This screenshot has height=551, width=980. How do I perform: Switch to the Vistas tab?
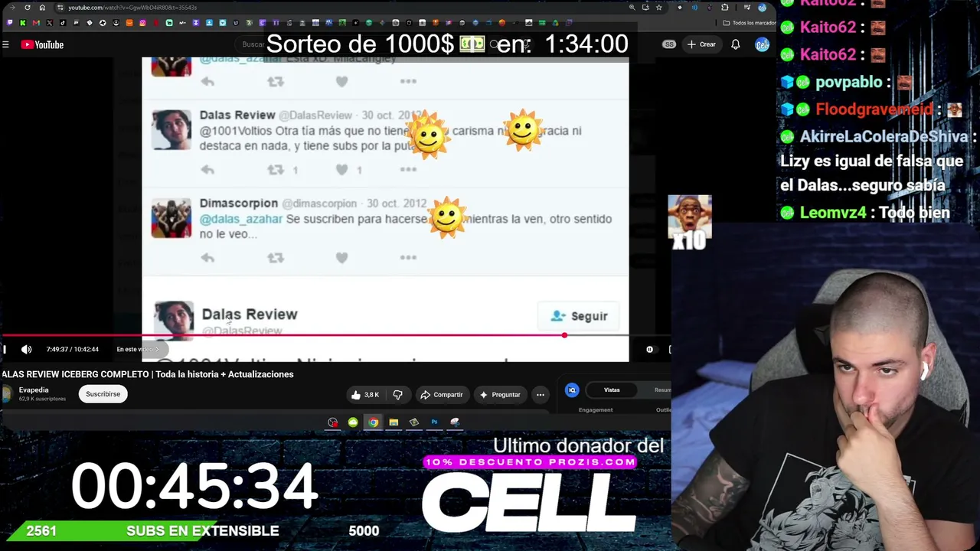612,390
